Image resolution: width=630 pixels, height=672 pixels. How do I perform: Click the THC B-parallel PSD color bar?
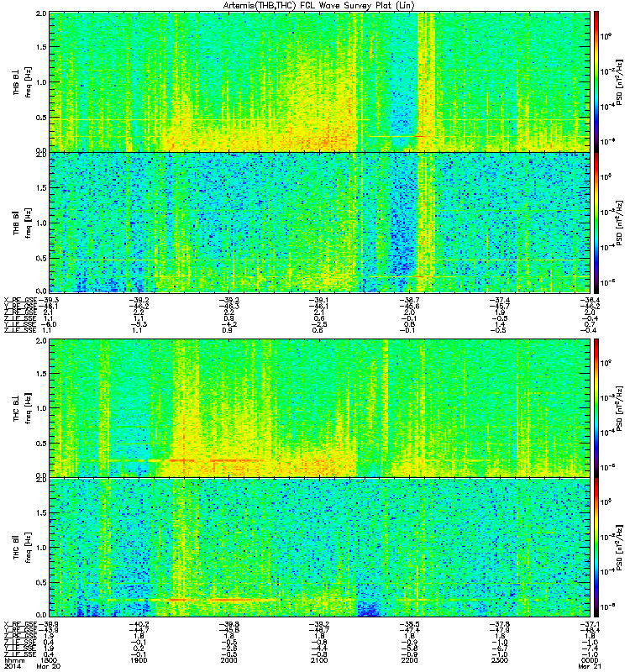(596, 548)
